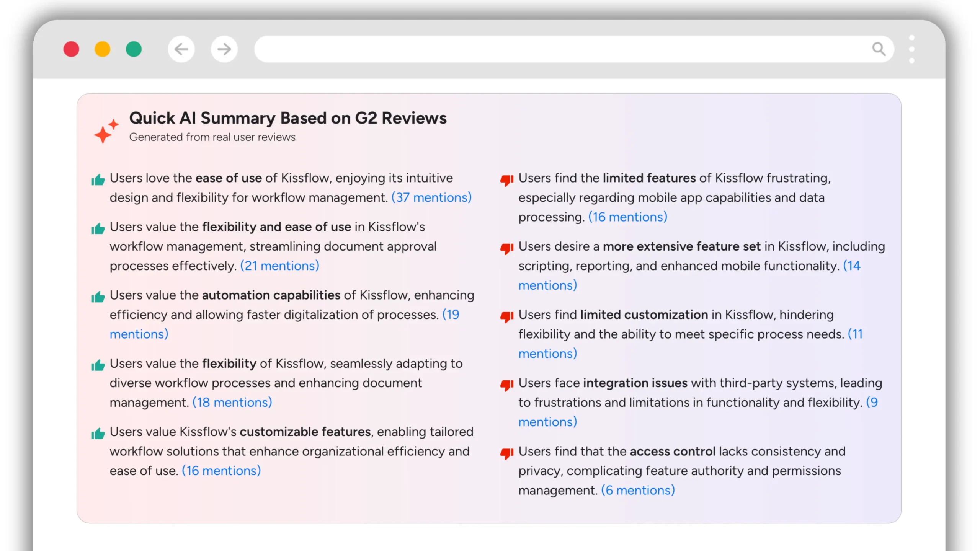Click 'Generated from real user reviews' subtitle
The image size is (980, 551).
pos(212,137)
